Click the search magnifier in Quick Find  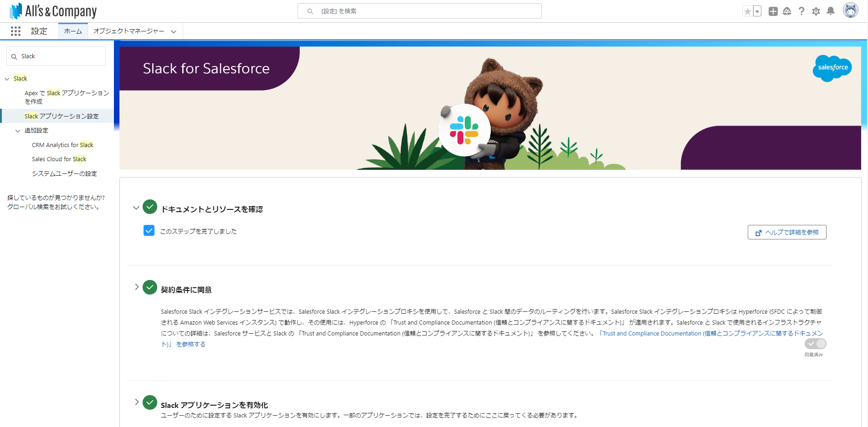click(14, 56)
